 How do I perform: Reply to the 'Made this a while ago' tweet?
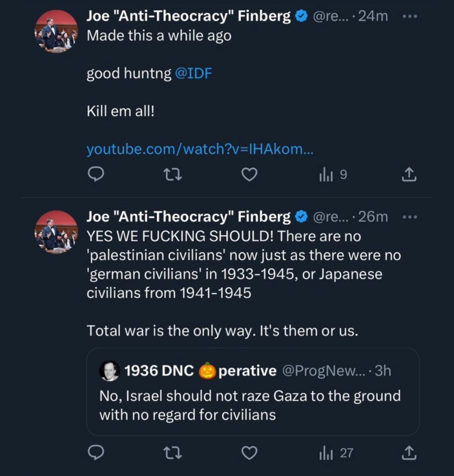tap(95, 175)
